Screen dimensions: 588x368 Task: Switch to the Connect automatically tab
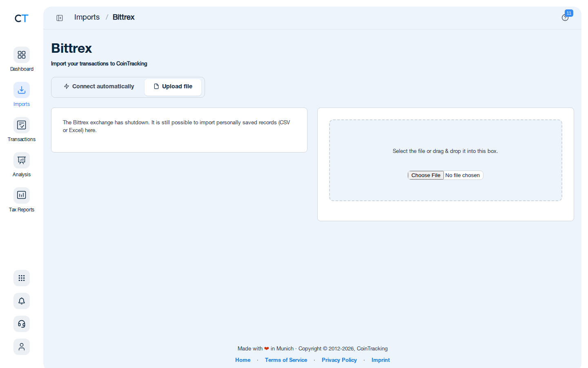99,87
